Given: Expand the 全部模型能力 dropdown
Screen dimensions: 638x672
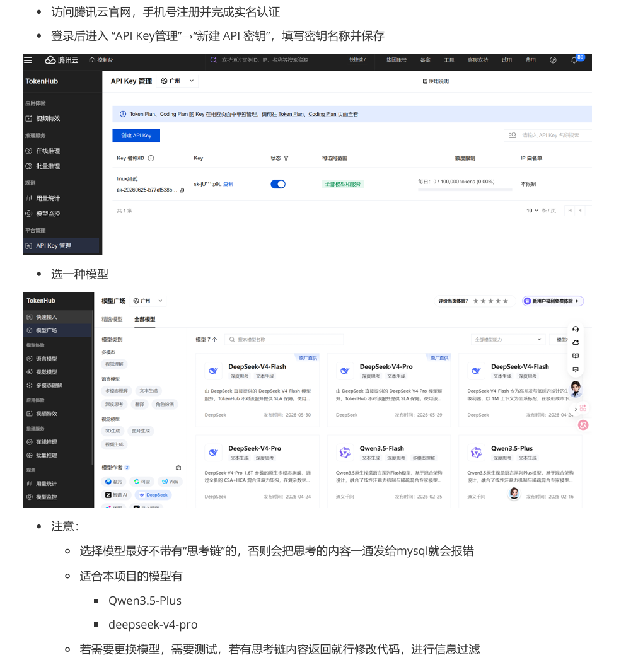Looking at the screenshot, I should [508, 339].
